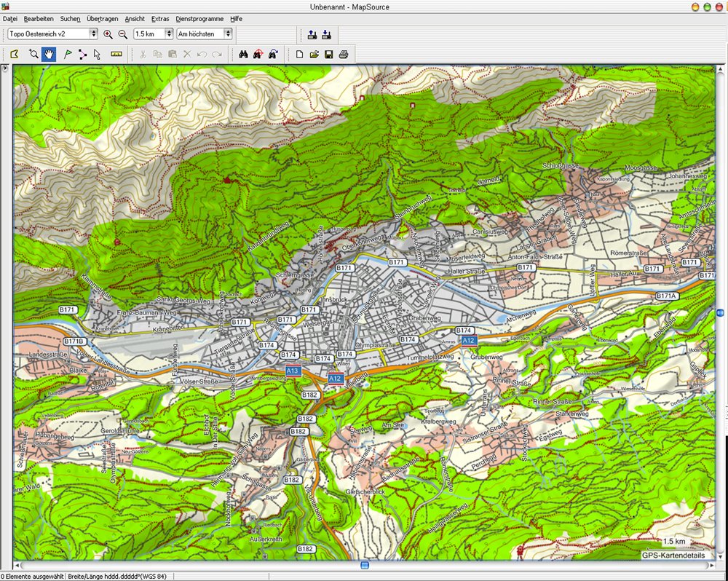Click the vertical scrollbar thumb

720,313
